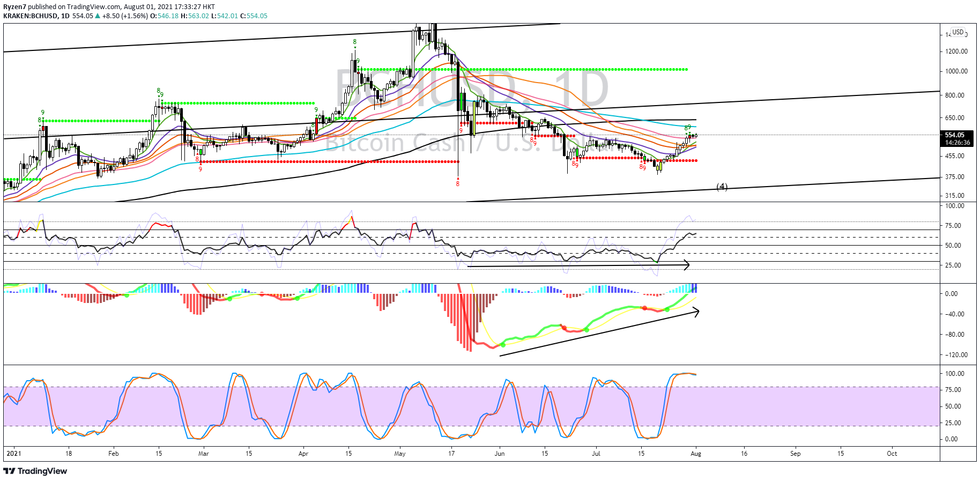Viewport: 980px width, 481px height.
Task: Click the Jul label on the time axis
Action: coord(596,453)
